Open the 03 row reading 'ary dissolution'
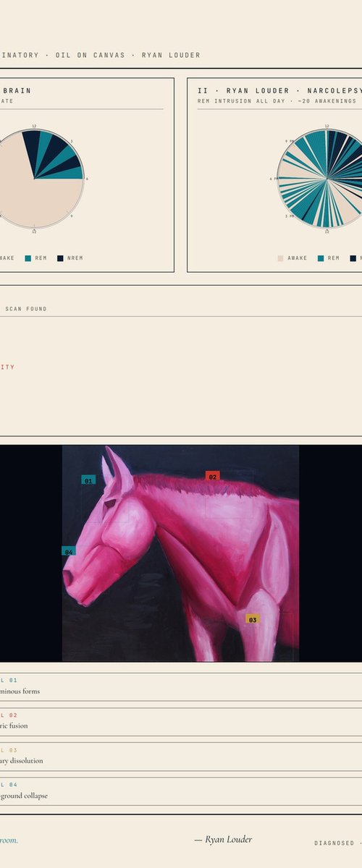 181,756
